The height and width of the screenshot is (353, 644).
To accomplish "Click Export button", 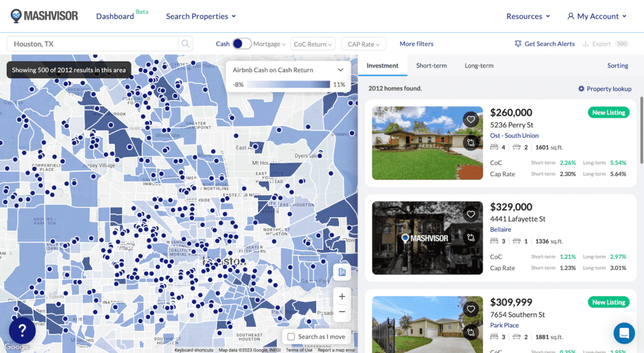I will pyautogui.click(x=606, y=43).
